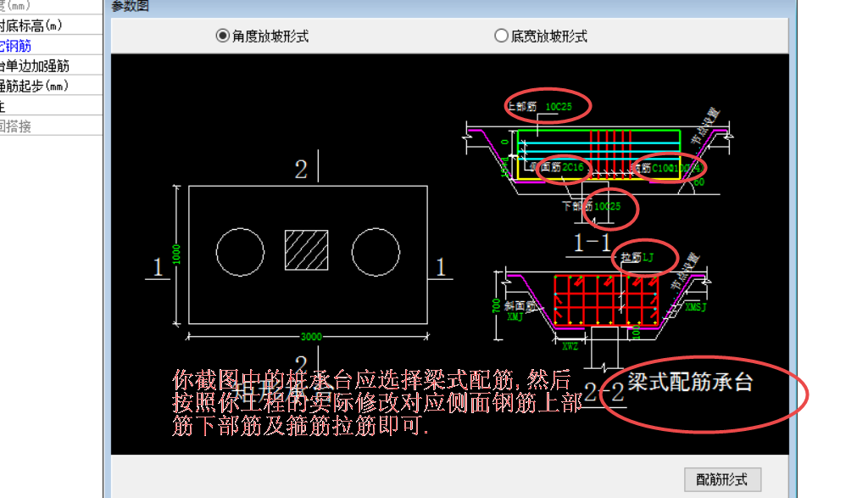Edit the 下部筋 10C25 value

pyautogui.click(x=608, y=207)
